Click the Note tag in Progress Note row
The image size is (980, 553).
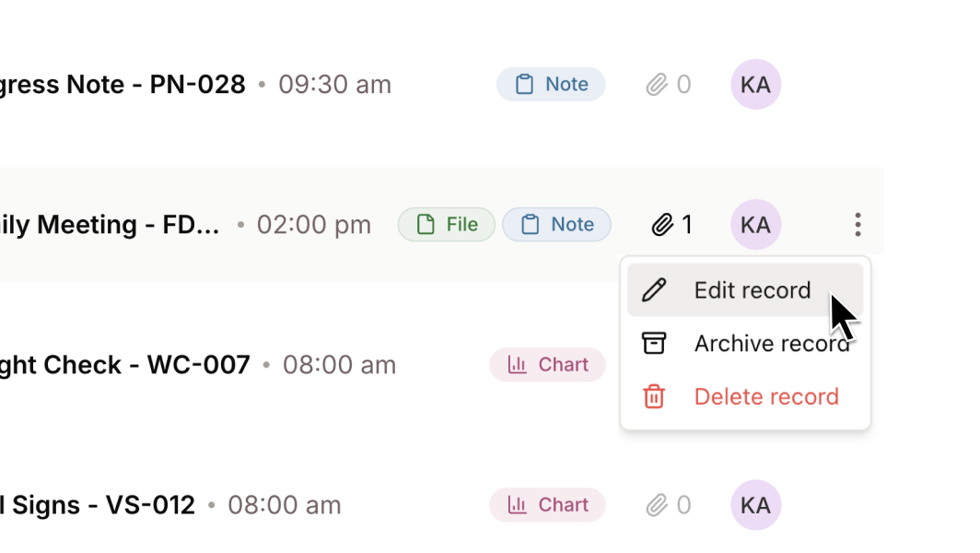[551, 85]
